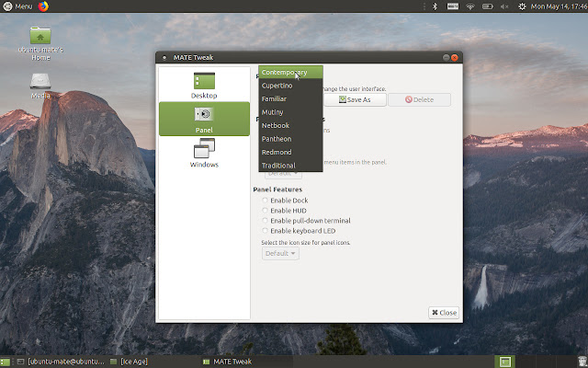This screenshot has width=588, height=368.
Task: Click the battery status indicator
Action: tap(487, 6)
